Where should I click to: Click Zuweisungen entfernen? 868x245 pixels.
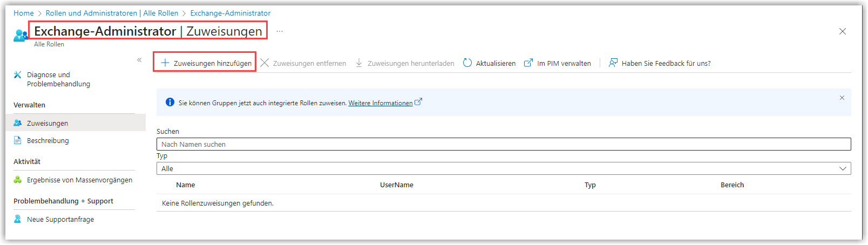303,63
